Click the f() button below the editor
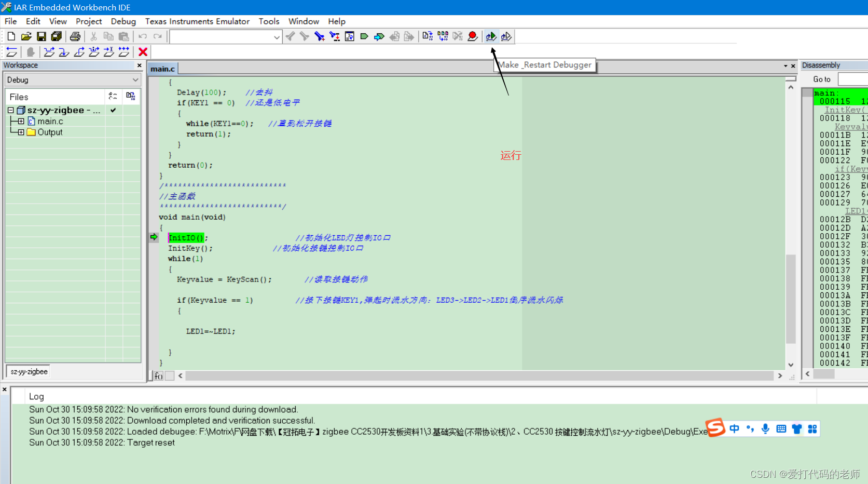Screen dimensions: 868x484 157,375
